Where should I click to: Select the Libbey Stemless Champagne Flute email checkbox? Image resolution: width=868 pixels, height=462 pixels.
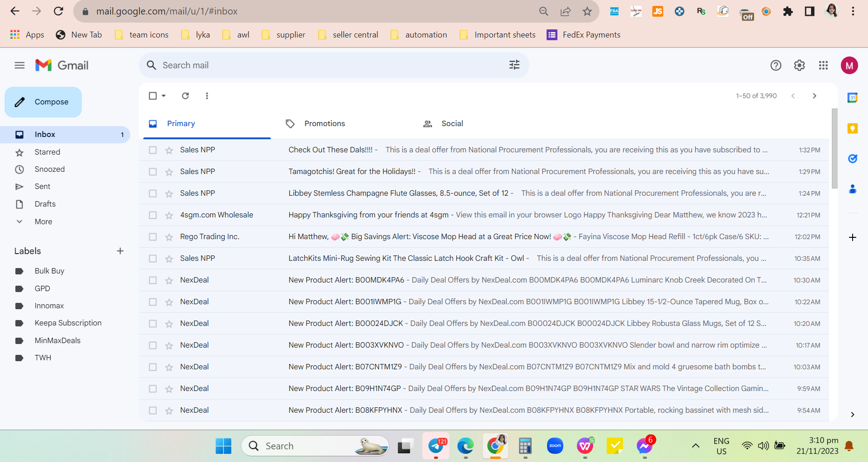point(153,193)
